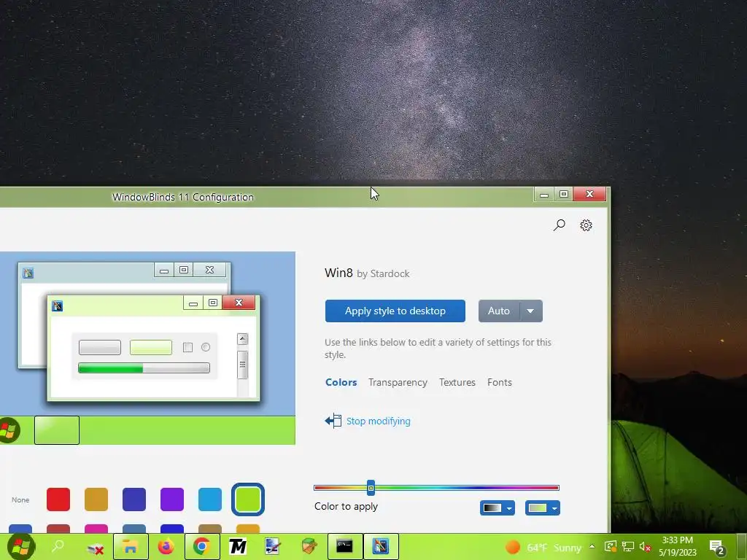Open network tray icon
This screenshot has height=560, width=747.
[x=628, y=547]
